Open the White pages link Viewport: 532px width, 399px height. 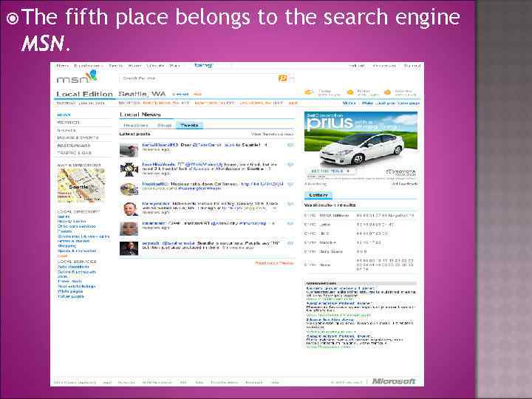[x=70, y=291]
